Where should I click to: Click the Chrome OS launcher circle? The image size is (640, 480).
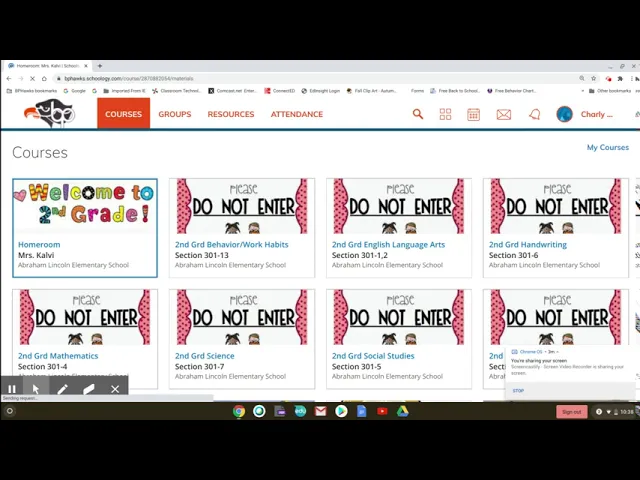(10, 411)
